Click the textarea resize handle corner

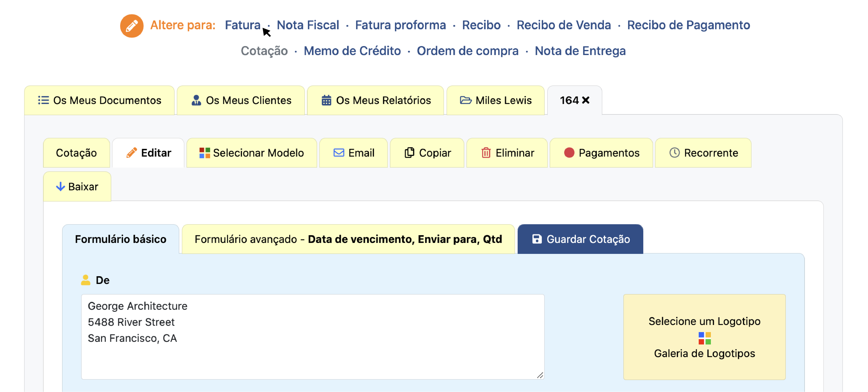tap(540, 375)
